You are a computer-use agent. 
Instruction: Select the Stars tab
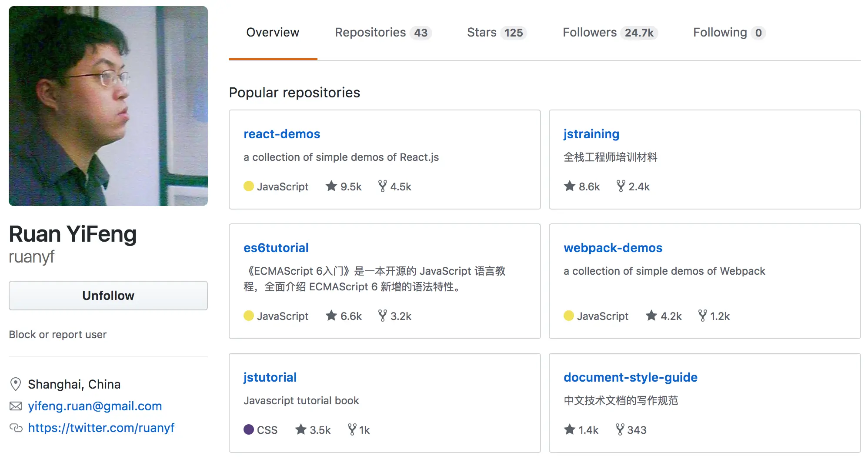[x=496, y=33]
